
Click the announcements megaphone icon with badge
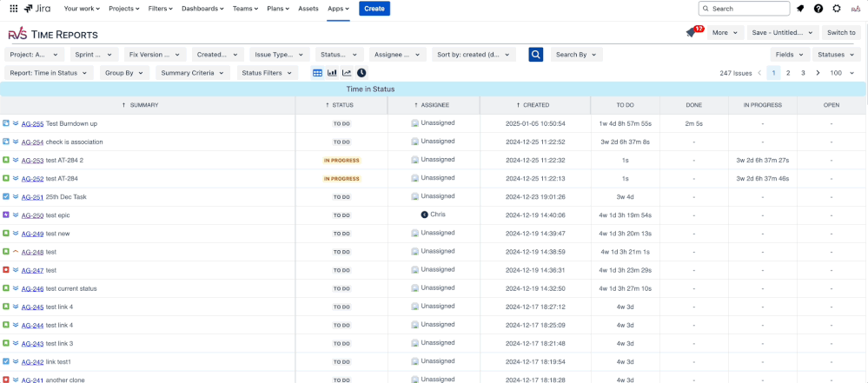(x=692, y=32)
